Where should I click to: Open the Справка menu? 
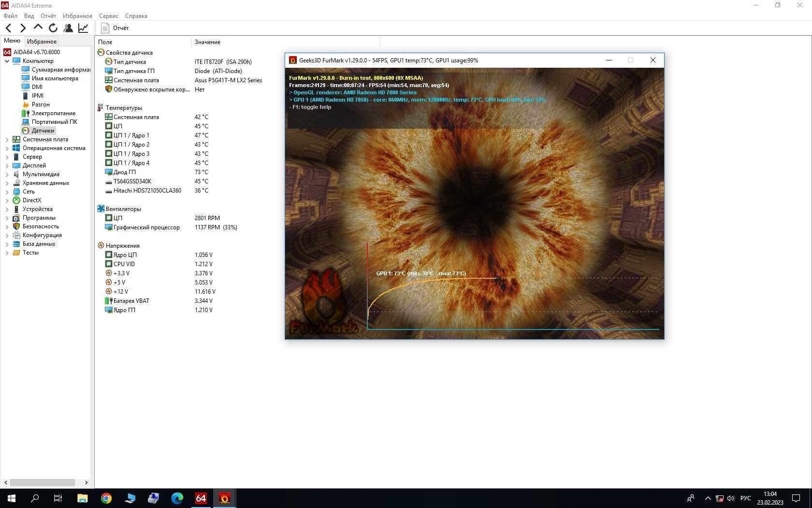136,16
